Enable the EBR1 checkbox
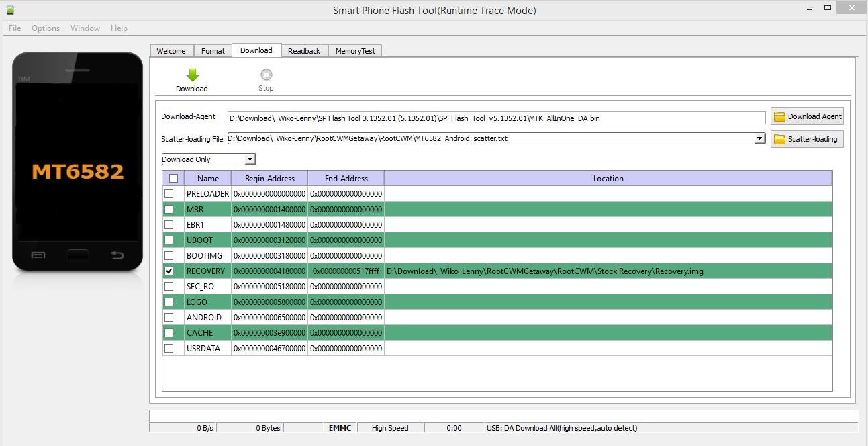This screenshot has width=868, height=446. (x=169, y=224)
